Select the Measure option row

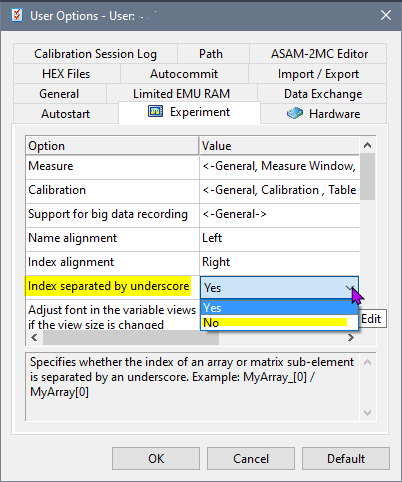pyautogui.click(x=112, y=166)
